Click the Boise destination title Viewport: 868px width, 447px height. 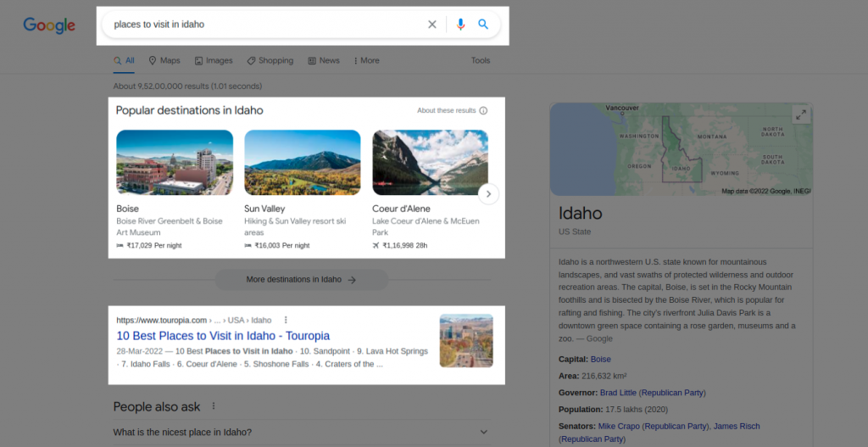127,209
